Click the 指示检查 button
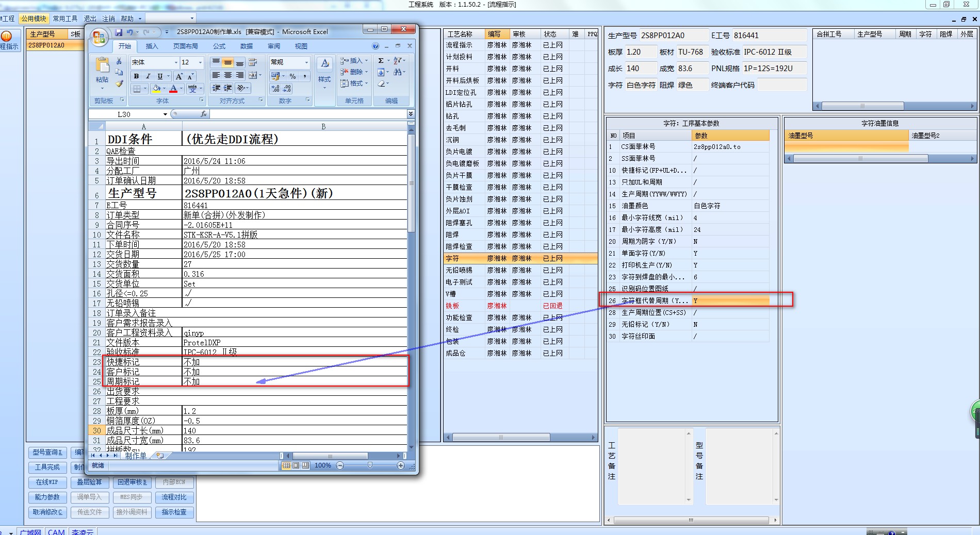The height and width of the screenshot is (535, 980). pos(174,512)
